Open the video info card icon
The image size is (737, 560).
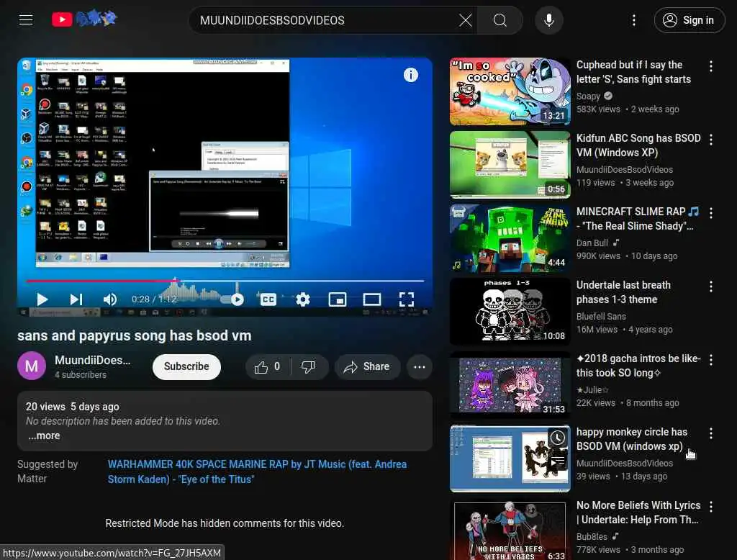[x=411, y=75]
